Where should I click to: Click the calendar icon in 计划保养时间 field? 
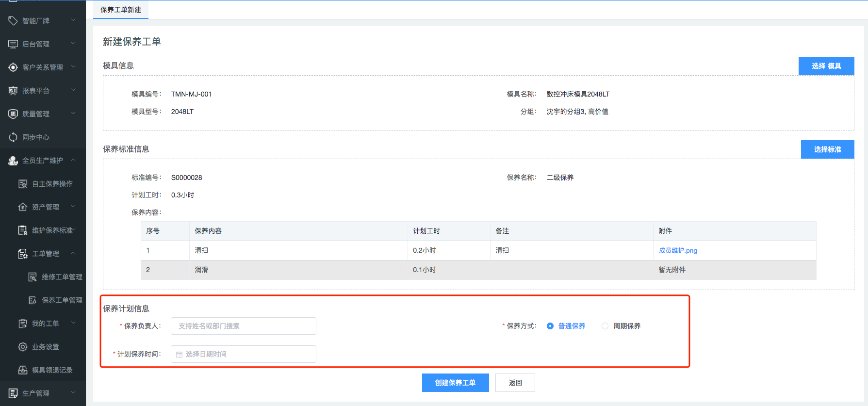click(179, 355)
